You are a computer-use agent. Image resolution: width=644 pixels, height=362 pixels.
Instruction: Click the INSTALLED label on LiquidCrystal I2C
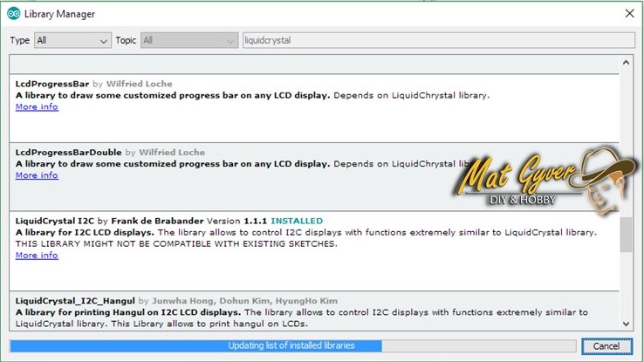pos(296,221)
